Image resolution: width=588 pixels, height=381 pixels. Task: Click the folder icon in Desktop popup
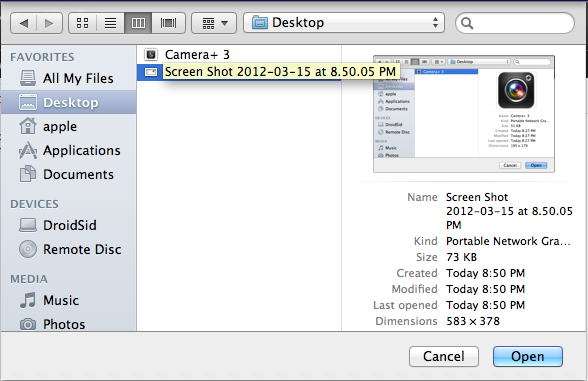coord(260,23)
